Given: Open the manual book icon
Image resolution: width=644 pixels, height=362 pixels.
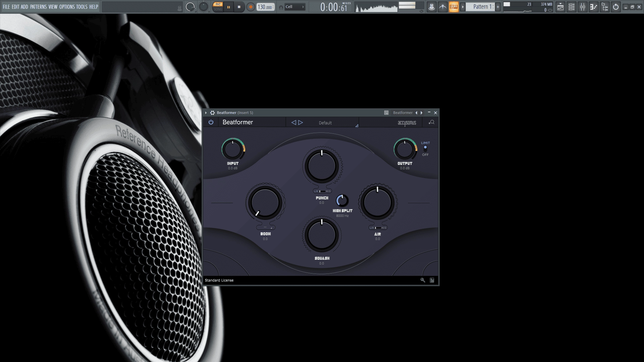Looking at the screenshot, I should [432, 280].
